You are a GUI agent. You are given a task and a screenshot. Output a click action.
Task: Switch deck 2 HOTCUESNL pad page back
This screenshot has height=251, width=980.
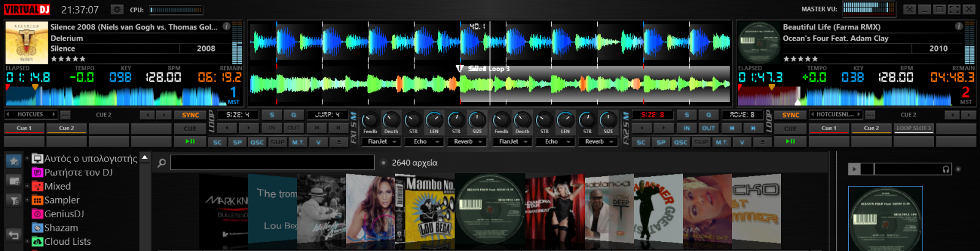[x=813, y=114]
